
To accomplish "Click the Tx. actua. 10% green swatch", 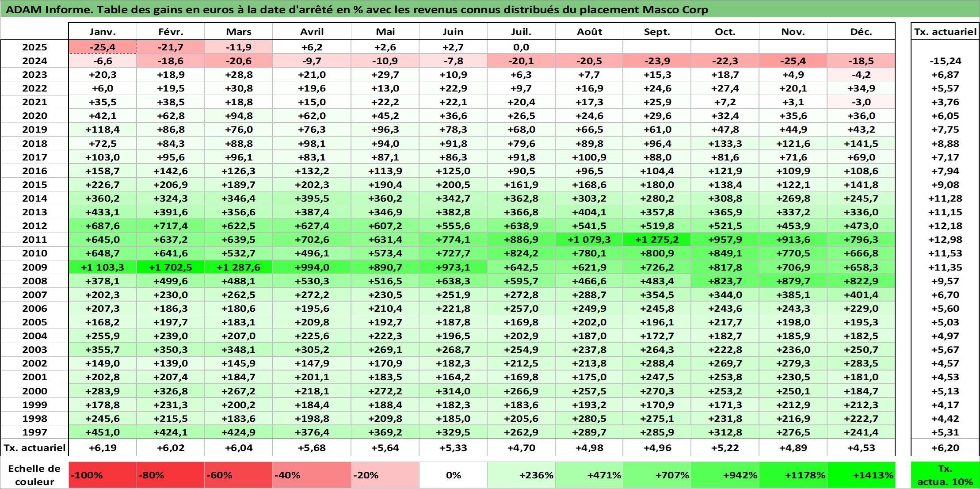I will (945, 475).
